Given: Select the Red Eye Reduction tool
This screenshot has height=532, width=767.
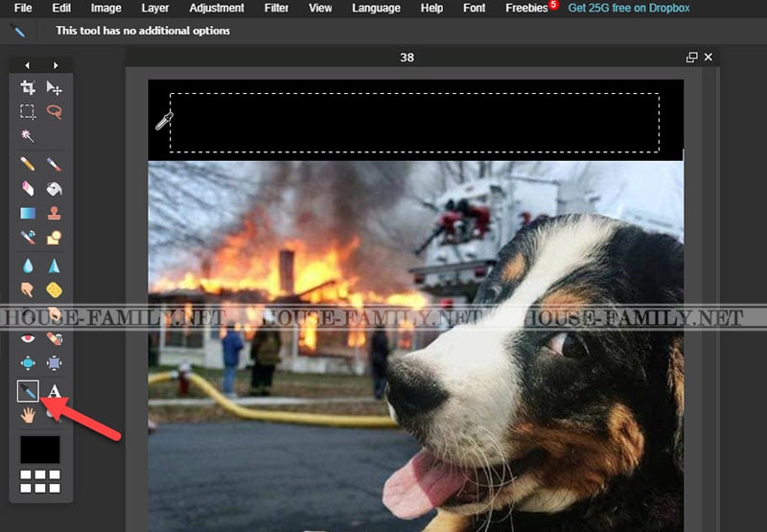Looking at the screenshot, I should pos(28,338).
